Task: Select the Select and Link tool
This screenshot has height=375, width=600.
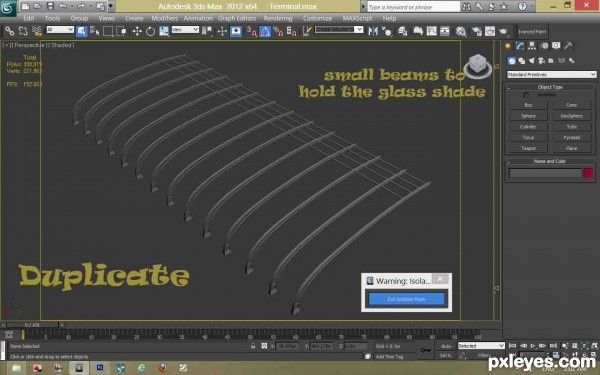Action: pos(10,31)
